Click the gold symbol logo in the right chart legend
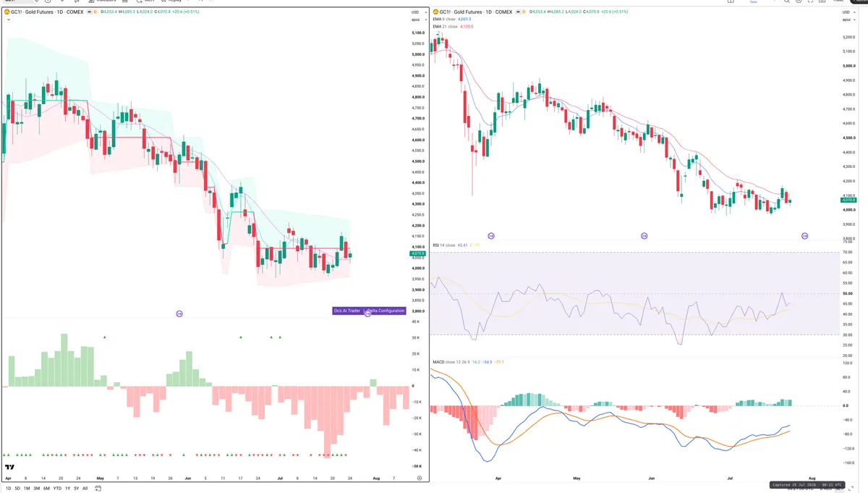Image resolution: width=868 pixels, height=493 pixels. click(x=435, y=12)
